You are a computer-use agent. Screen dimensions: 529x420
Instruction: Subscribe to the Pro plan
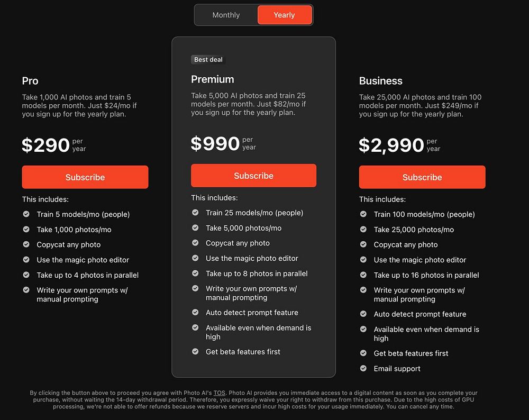pyautogui.click(x=85, y=177)
